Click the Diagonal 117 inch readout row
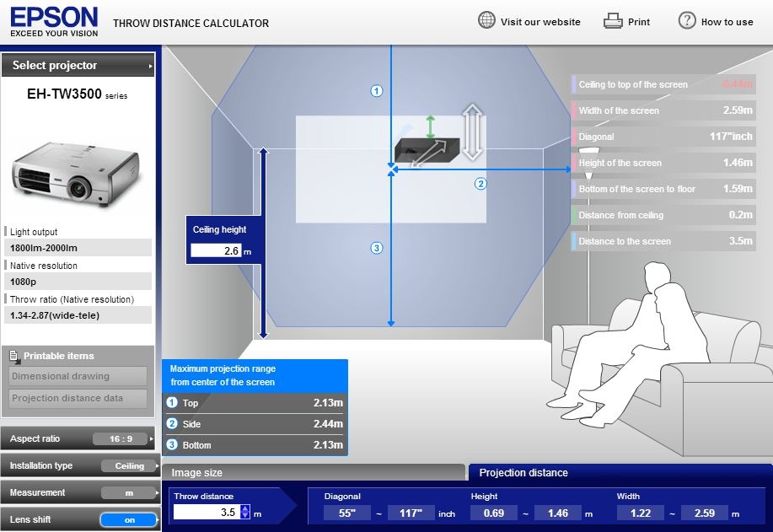 tap(663, 137)
